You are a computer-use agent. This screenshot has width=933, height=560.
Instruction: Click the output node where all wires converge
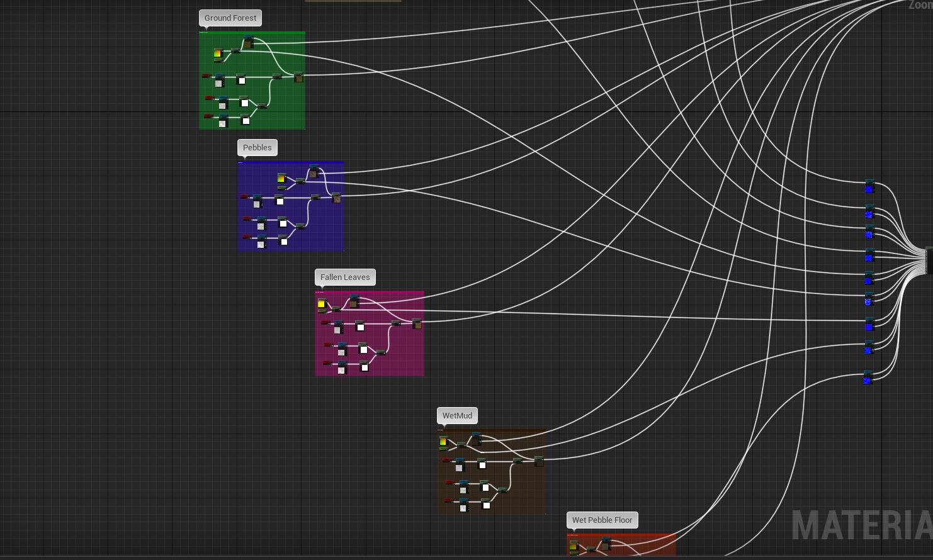click(929, 261)
